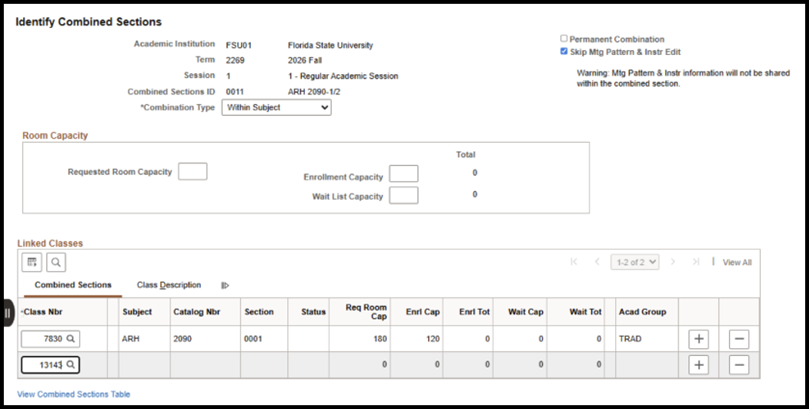Delete the 13143 class row
The height and width of the screenshot is (409, 809).
[x=739, y=365]
